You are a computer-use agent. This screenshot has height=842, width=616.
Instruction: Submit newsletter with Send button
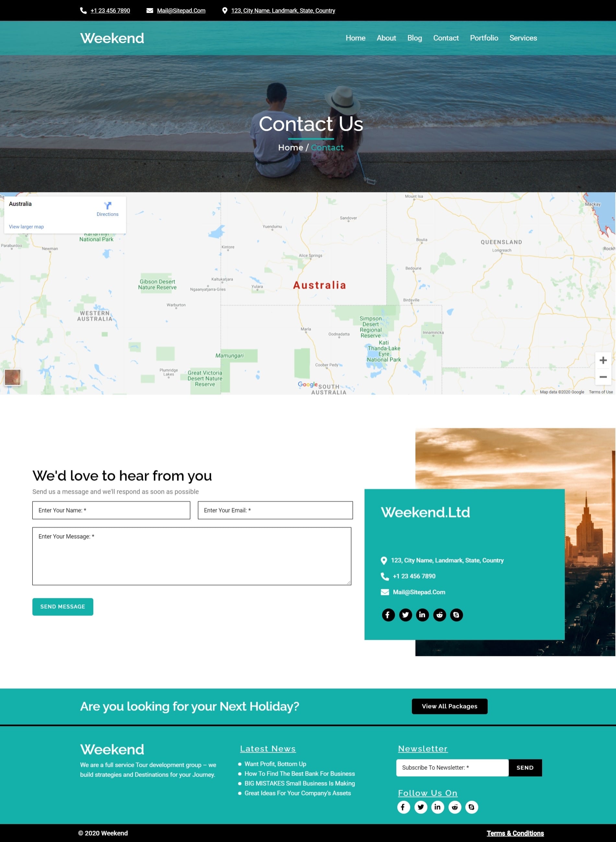525,767
